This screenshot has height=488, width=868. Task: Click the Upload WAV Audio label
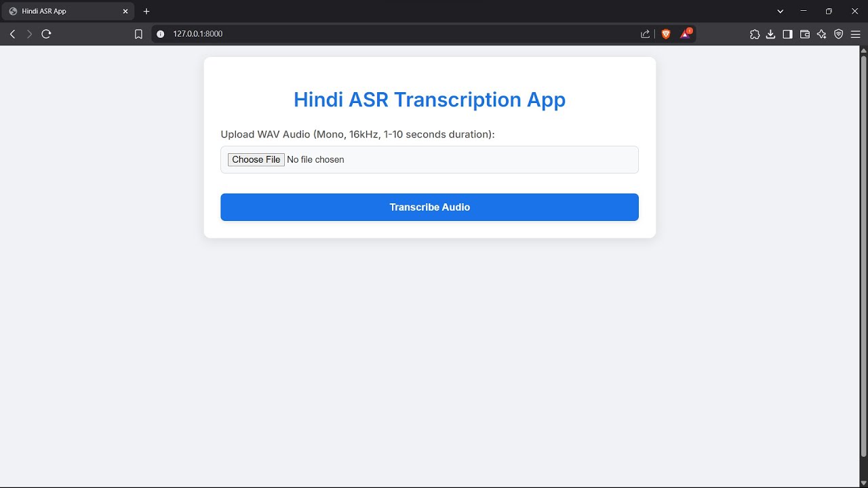pyautogui.click(x=357, y=134)
